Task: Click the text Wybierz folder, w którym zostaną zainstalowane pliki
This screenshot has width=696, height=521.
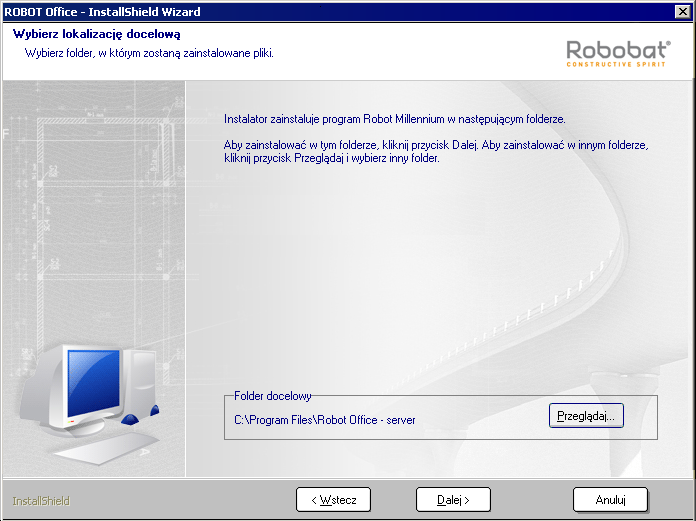Action: [x=149, y=53]
